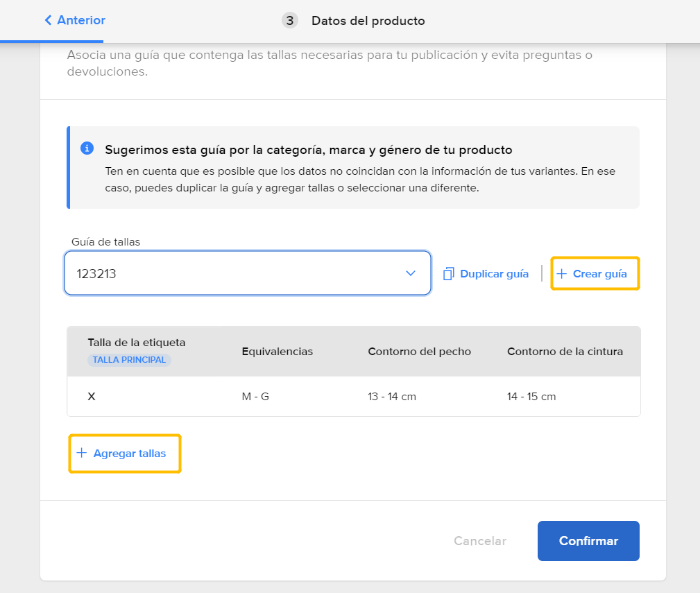The height and width of the screenshot is (593, 700).
Task: Click the Equivalencias column header
Action: point(278,351)
